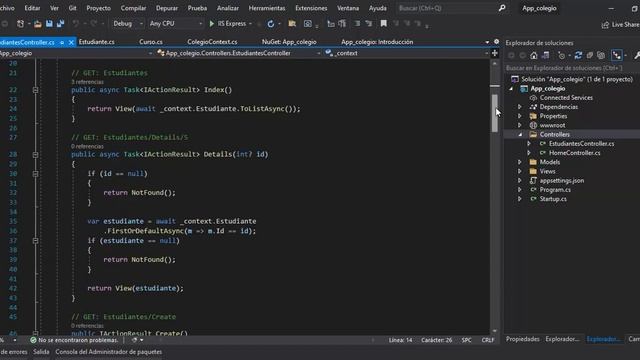This screenshot has height=360, width=640.
Task: Toggle preview selected items icon
Action: point(617,56)
